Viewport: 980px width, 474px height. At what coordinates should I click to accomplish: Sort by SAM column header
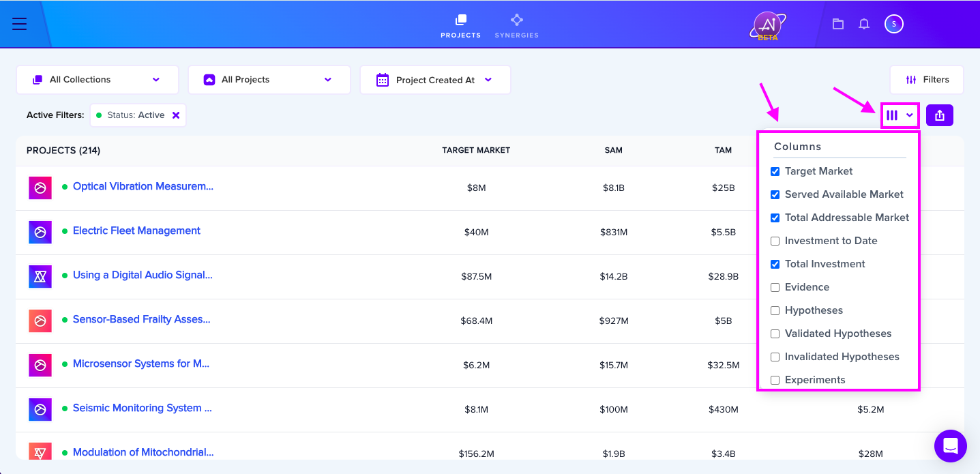coord(614,150)
